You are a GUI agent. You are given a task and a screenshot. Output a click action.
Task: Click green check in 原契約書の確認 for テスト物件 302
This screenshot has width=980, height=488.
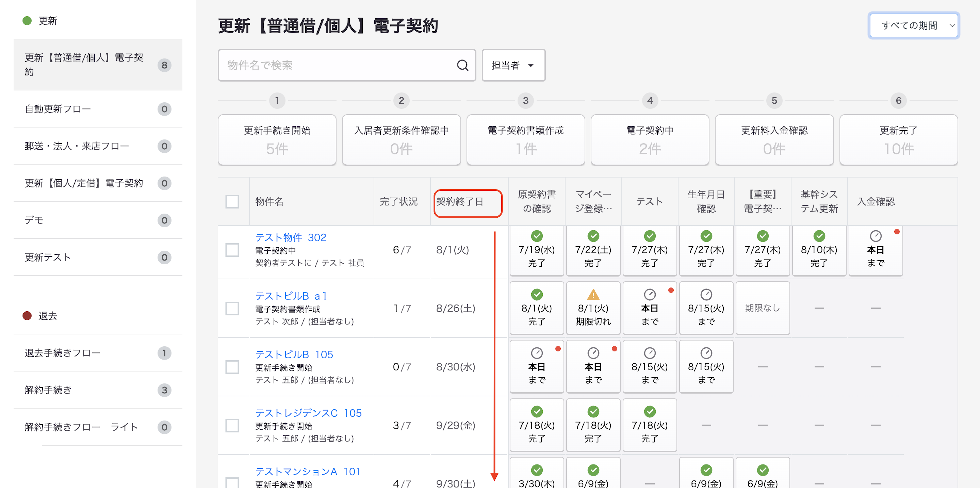pos(536,236)
